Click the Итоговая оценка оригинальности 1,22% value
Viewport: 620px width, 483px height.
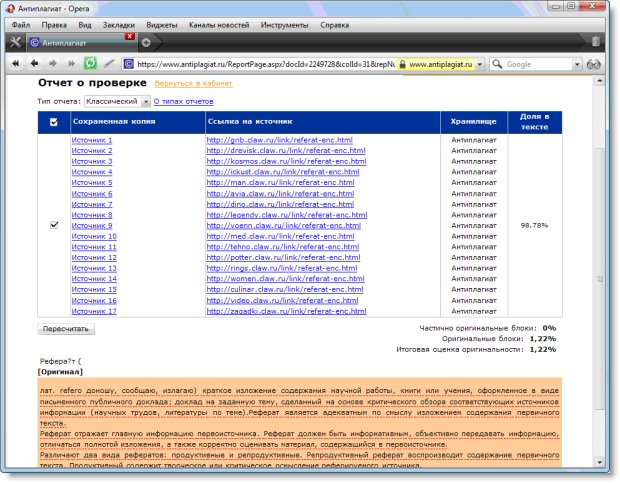[x=542, y=349]
